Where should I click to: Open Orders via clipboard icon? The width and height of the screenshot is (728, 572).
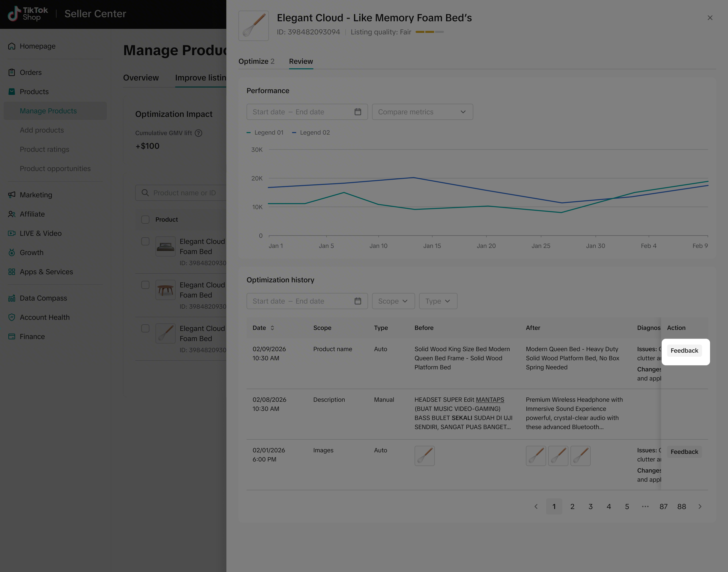[12, 72]
